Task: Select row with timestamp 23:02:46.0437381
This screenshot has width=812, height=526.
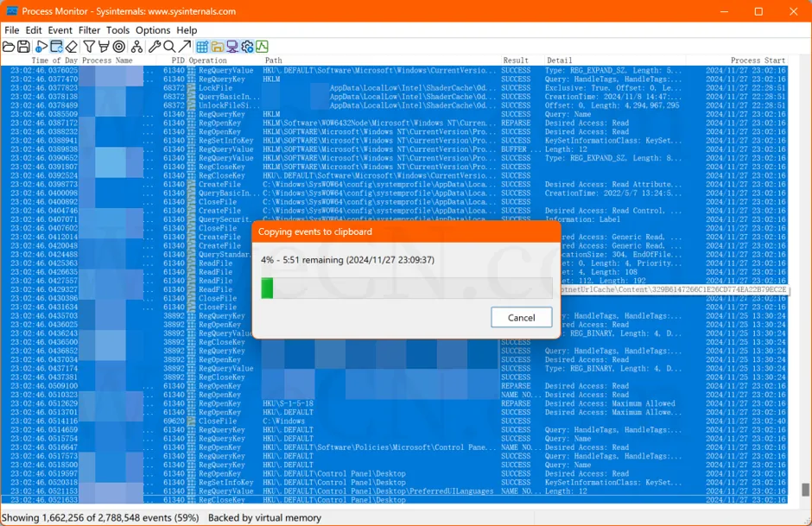Action: 394,377
